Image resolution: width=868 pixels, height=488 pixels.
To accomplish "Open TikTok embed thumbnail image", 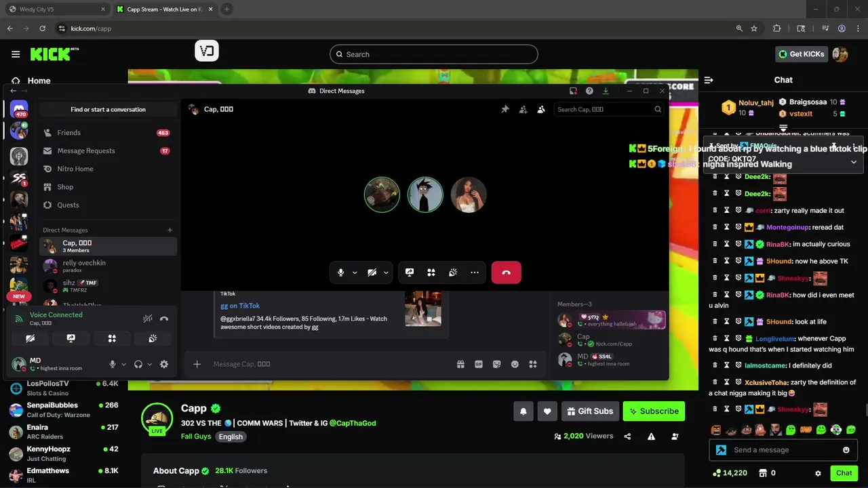I will pos(423,309).
